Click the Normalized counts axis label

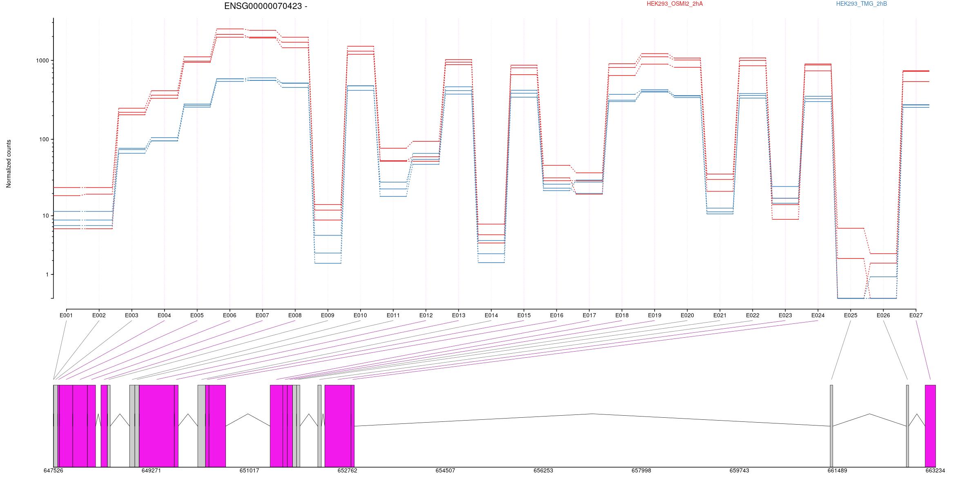[x=9, y=164]
